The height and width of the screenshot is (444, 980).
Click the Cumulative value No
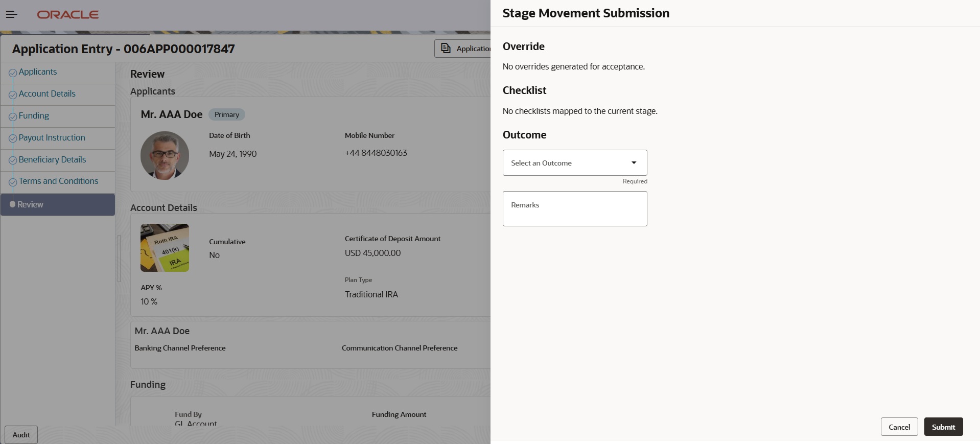215,255
